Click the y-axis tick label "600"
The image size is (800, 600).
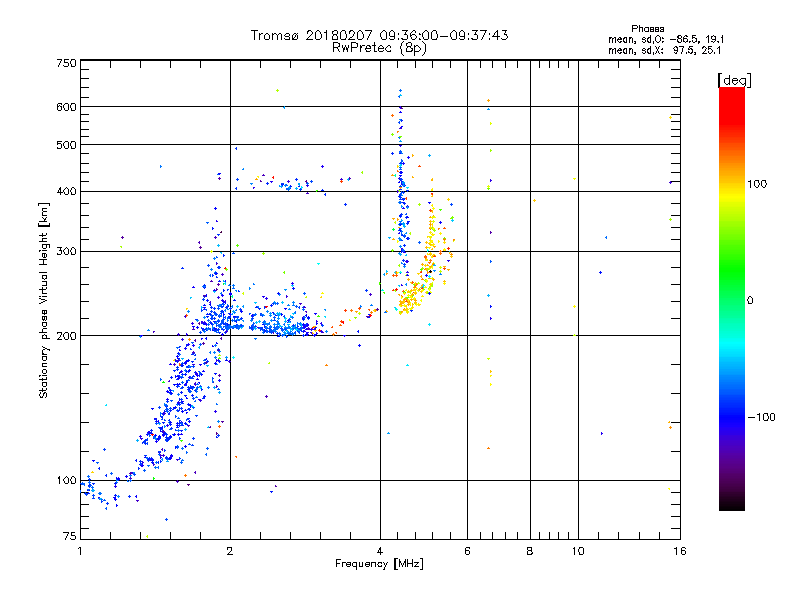(x=66, y=107)
